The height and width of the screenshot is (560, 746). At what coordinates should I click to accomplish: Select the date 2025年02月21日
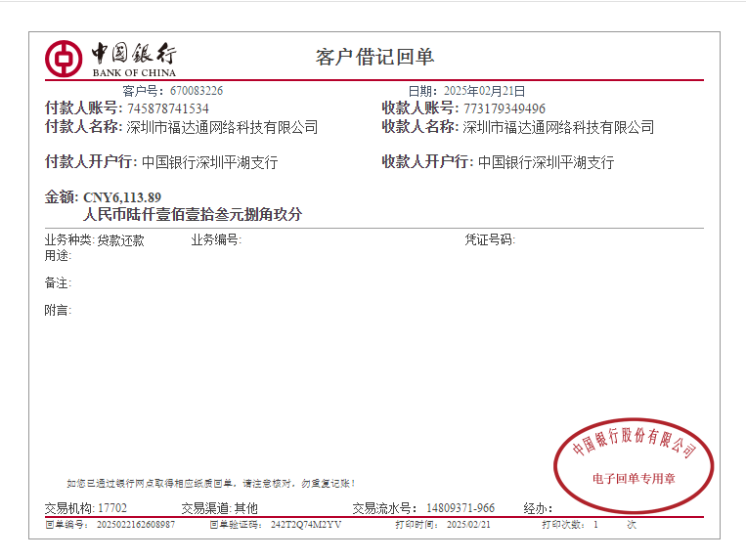point(484,91)
